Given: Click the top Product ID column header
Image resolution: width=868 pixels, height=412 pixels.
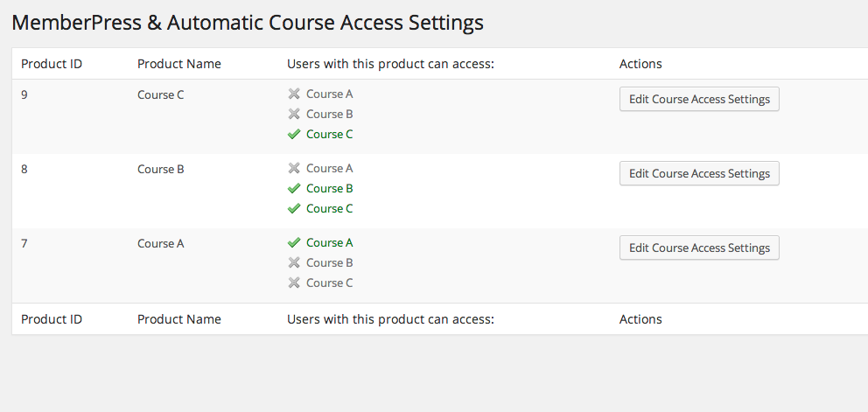Looking at the screenshot, I should (x=52, y=64).
